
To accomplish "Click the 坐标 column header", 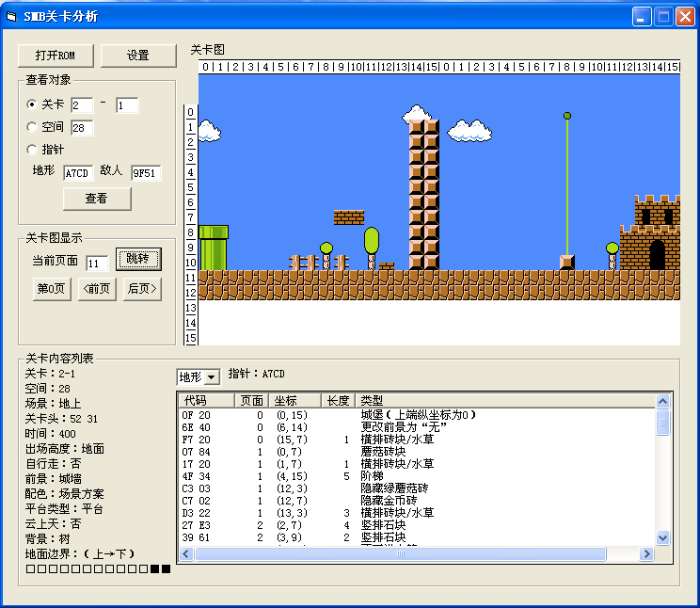I will [294, 401].
